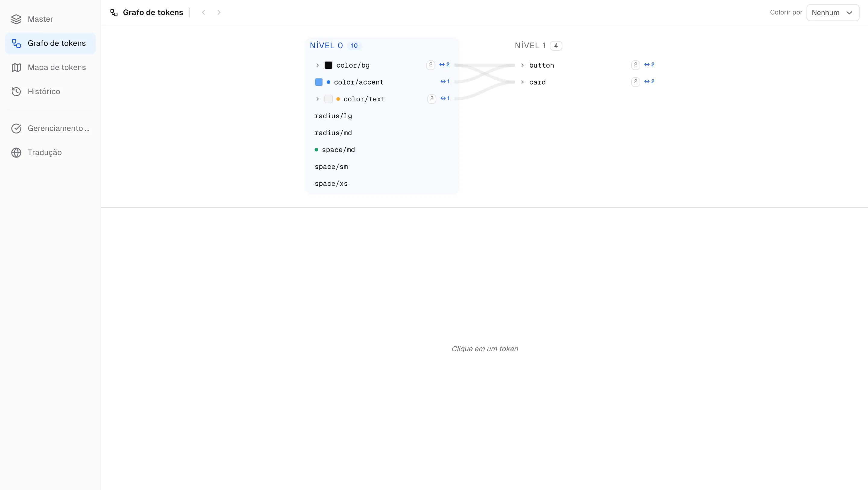Click the Histórico clock icon
The height and width of the screenshot is (490, 868).
16,91
